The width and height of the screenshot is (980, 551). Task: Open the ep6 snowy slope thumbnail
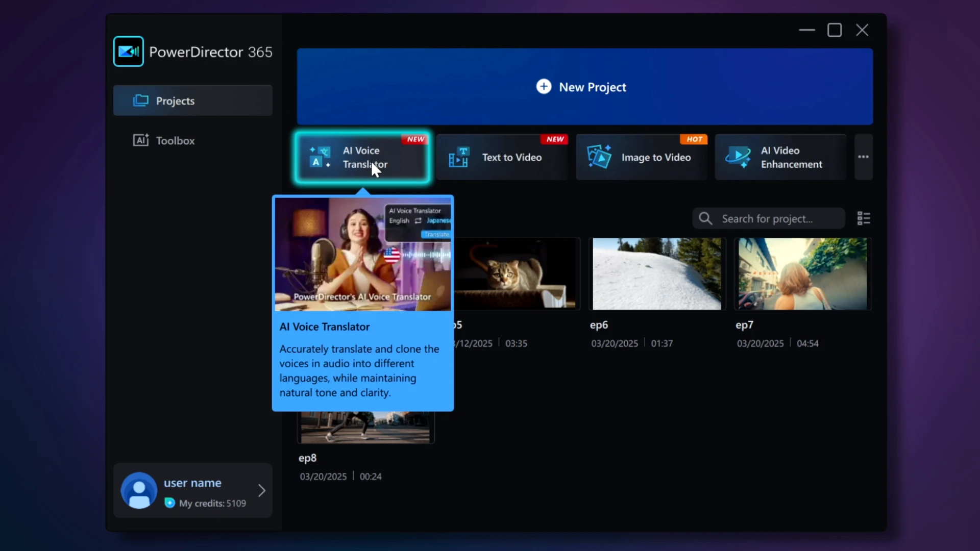click(657, 274)
